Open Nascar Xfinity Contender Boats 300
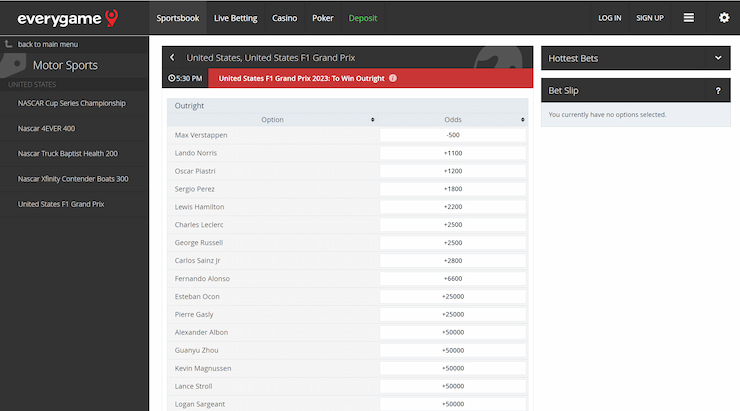This screenshot has width=740, height=411. pyautogui.click(x=74, y=179)
